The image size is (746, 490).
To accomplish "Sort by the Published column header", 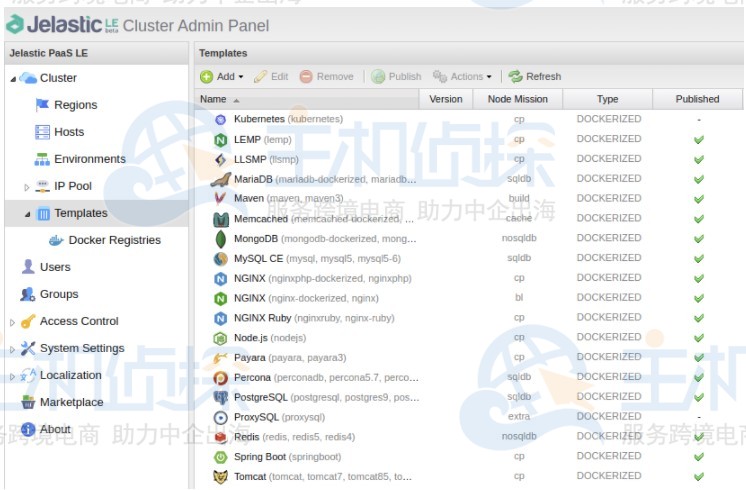I will tap(697, 99).
